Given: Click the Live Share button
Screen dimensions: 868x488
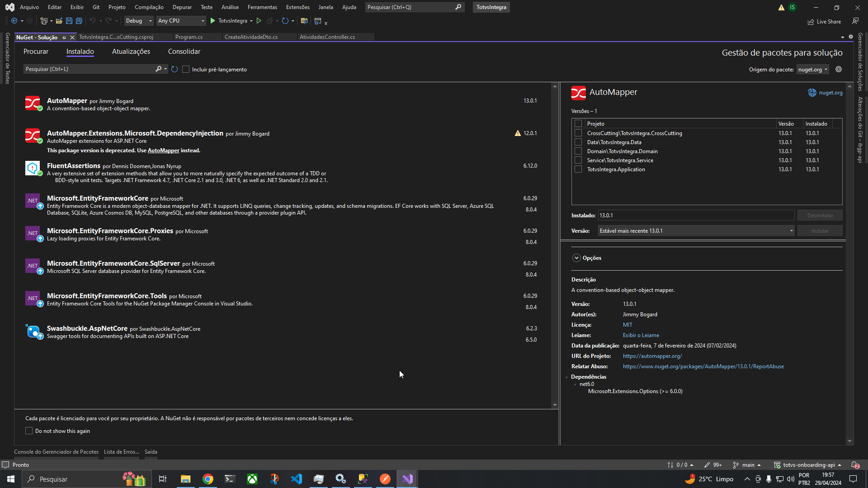Looking at the screenshot, I should tap(824, 22).
